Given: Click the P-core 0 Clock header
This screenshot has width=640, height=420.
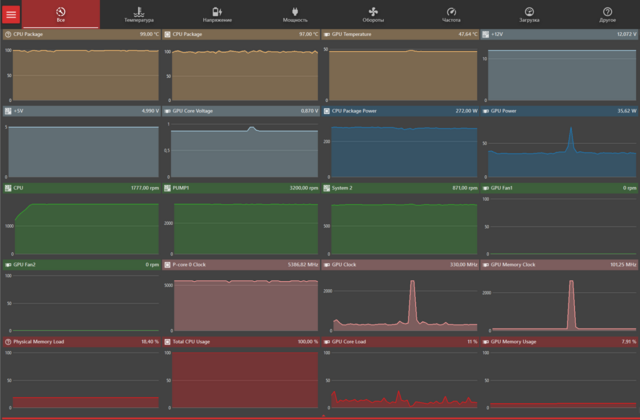Looking at the screenshot, I should [x=240, y=265].
